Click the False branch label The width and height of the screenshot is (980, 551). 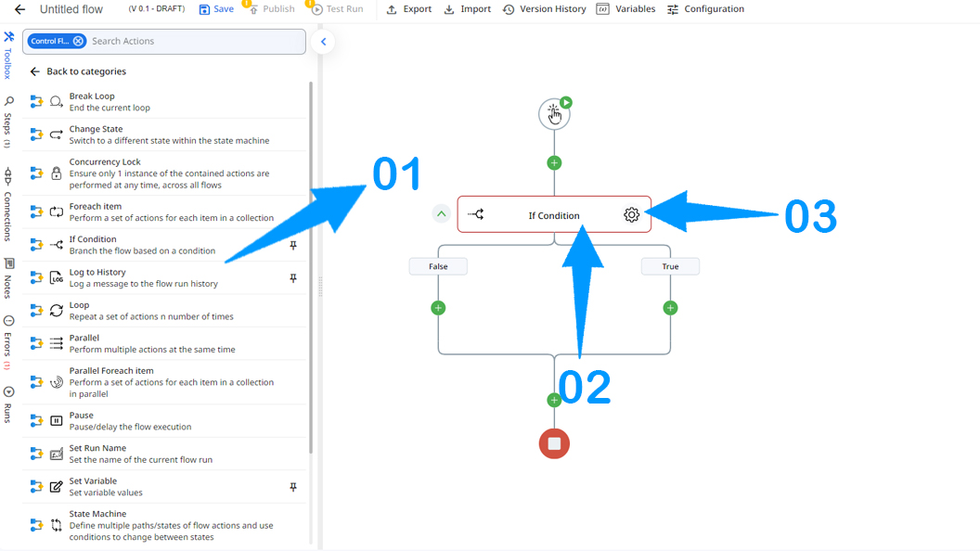pyautogui.click(x=438, y=266)
